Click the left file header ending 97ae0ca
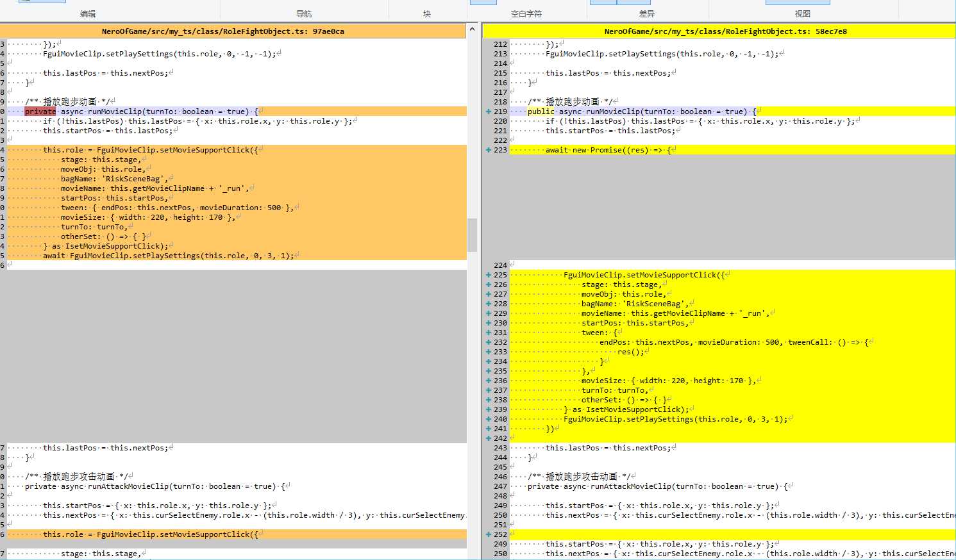The height and width of the screenshot is (560, 956). pos(233,31)
